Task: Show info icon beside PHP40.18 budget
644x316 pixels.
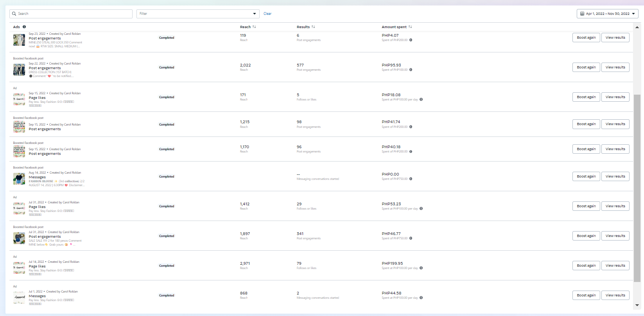Action: tap(411, 151)
